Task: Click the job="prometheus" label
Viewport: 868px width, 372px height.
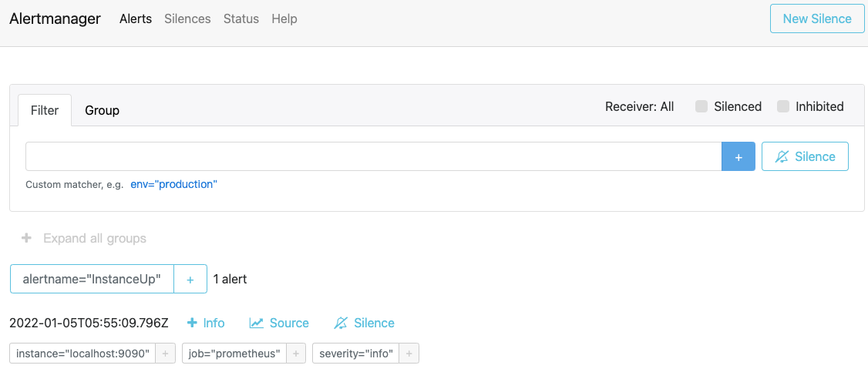Action: (x=234, y=354)
